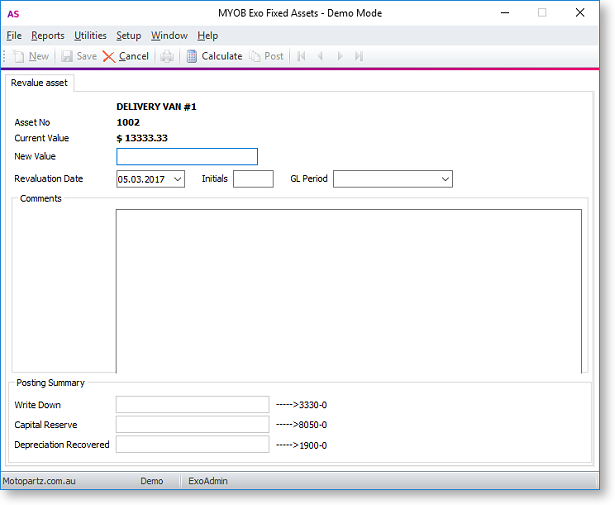Open the Setup menu
The image size is (615, 505).
[x=128, y=35]
